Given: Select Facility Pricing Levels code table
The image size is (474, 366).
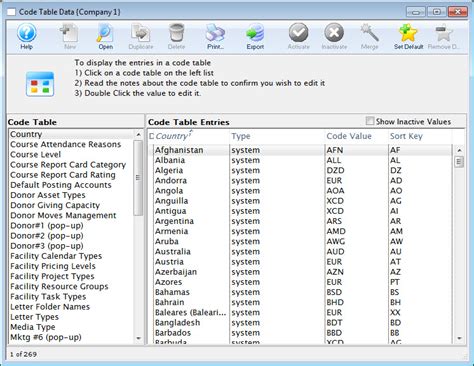Looking at the screenshot, I should pos(71,266).
